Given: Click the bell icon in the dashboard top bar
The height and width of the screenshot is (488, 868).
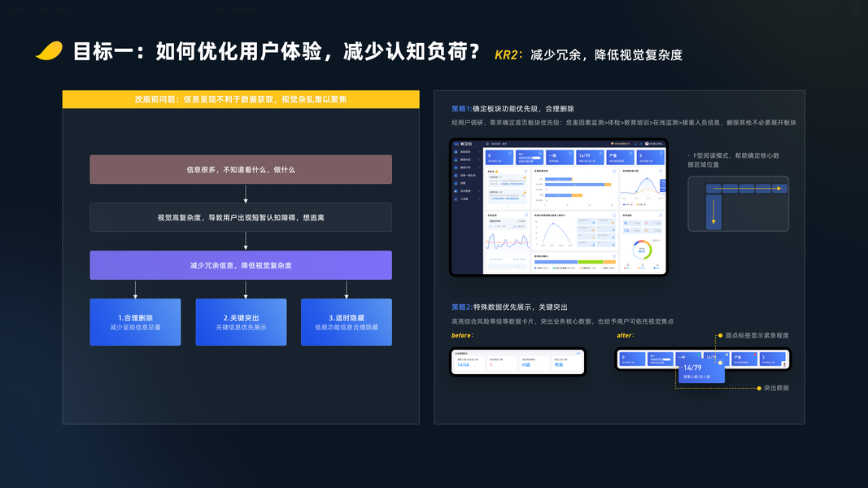Looking at the screenshot, I should coord(636,143).
